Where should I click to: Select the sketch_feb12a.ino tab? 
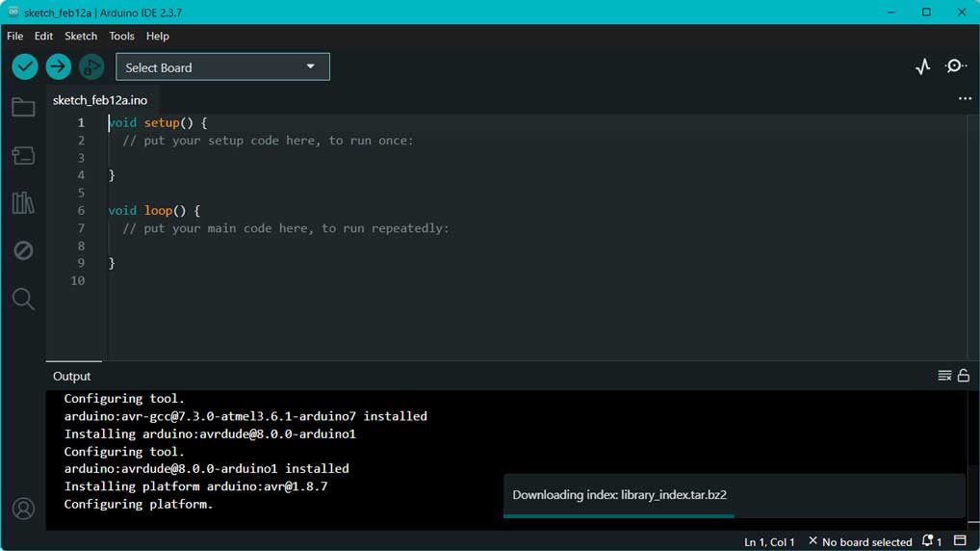[x=100, y=100]
